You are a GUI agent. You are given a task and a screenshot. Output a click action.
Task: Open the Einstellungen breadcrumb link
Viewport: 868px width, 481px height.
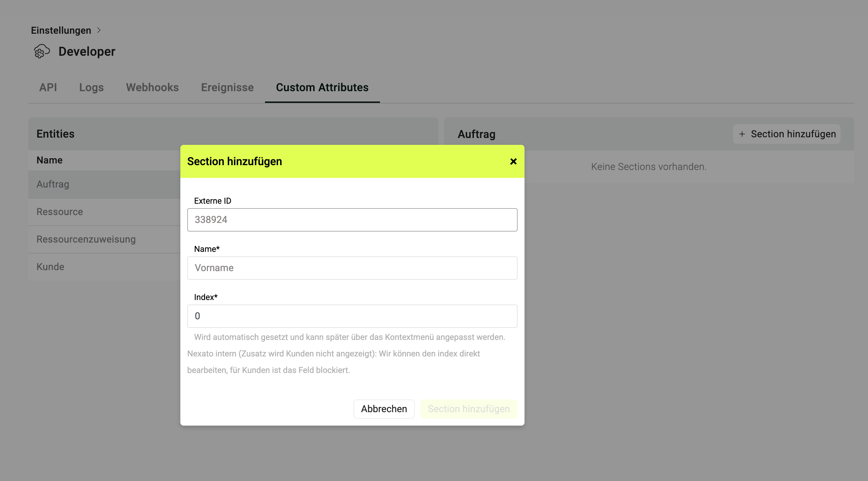pos(61,30)
